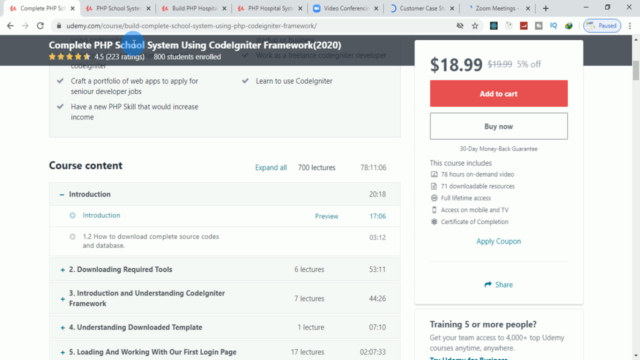Go back using browser back arrow

[10, 26]
